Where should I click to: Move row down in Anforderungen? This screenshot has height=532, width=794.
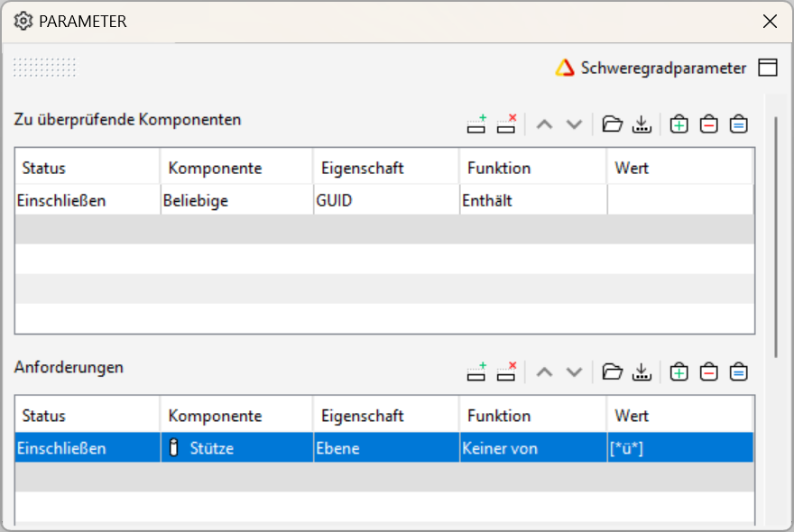tap(574, 372)
